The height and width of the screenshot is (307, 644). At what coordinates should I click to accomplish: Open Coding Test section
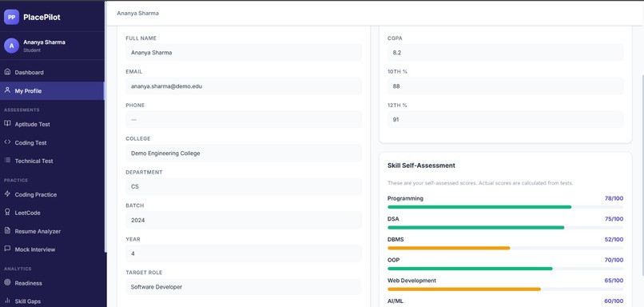52,142
